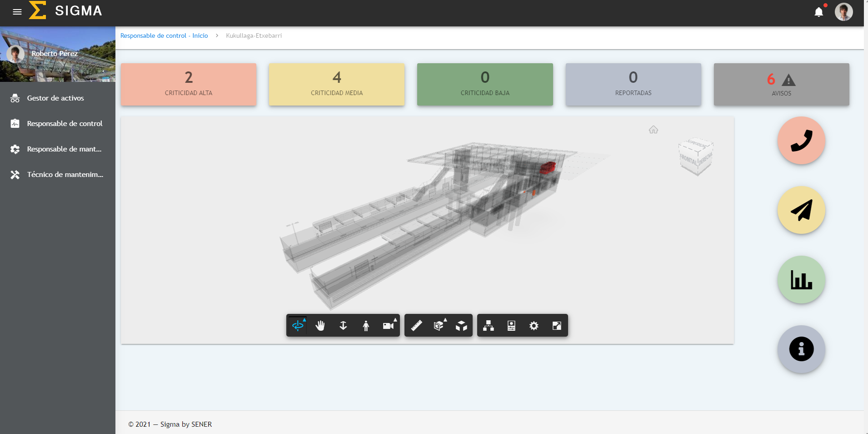Toggle the notifications bell
The height and width of the screenshot is (434, 868).
click(x=818, y=12)
